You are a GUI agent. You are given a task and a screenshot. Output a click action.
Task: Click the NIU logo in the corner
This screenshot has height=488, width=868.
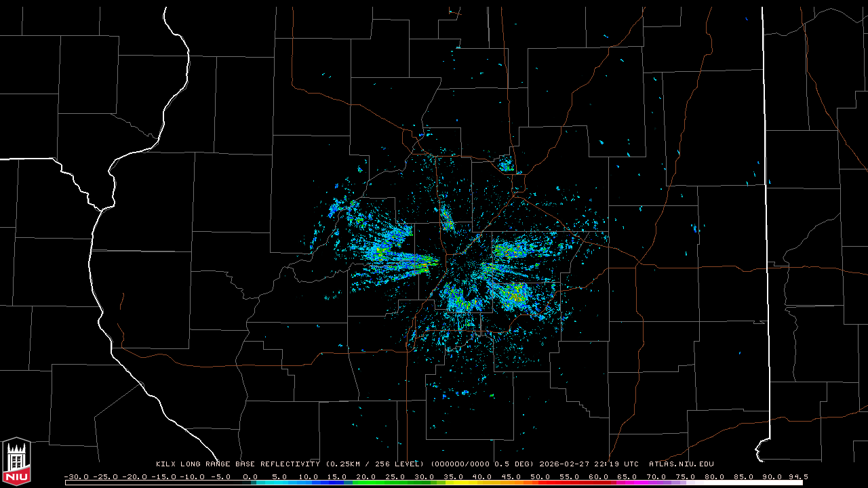pos(16,461)
